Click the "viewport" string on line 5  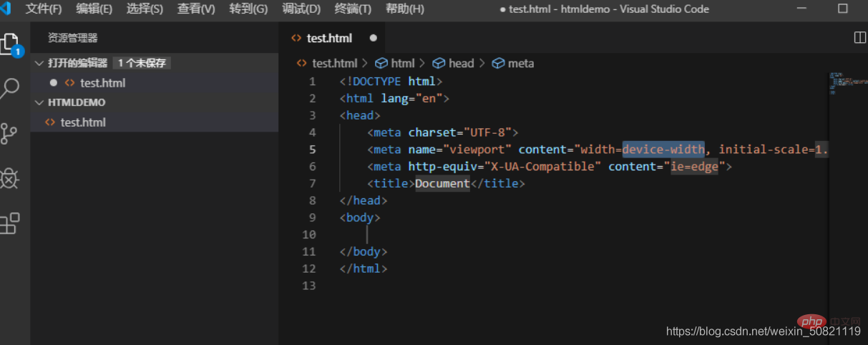tap(477, 150)
